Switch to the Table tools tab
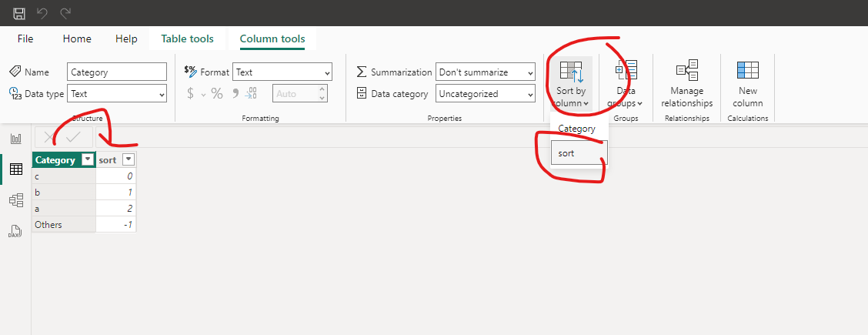This screenshot has height=335, width=868. pos(187,39)
